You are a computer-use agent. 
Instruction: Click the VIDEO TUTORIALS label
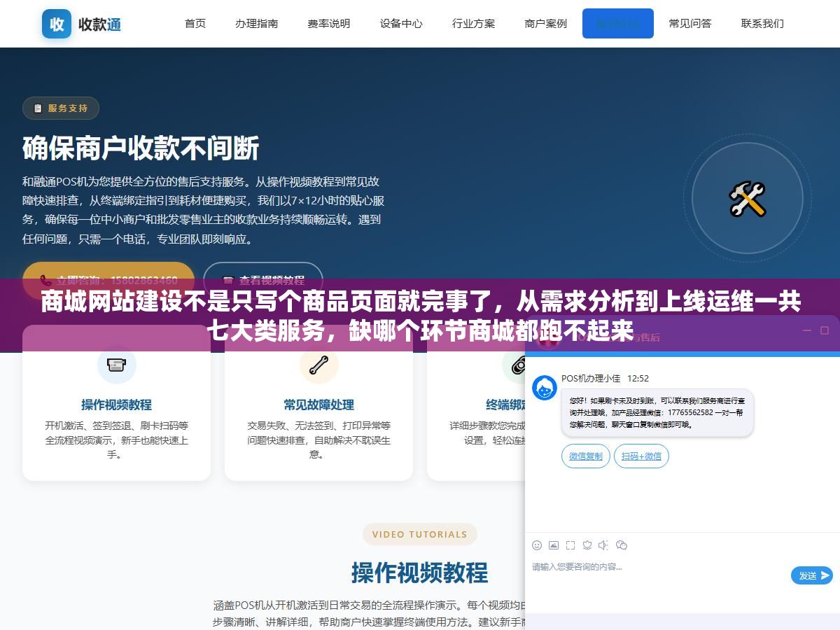(x=419, y=534)
